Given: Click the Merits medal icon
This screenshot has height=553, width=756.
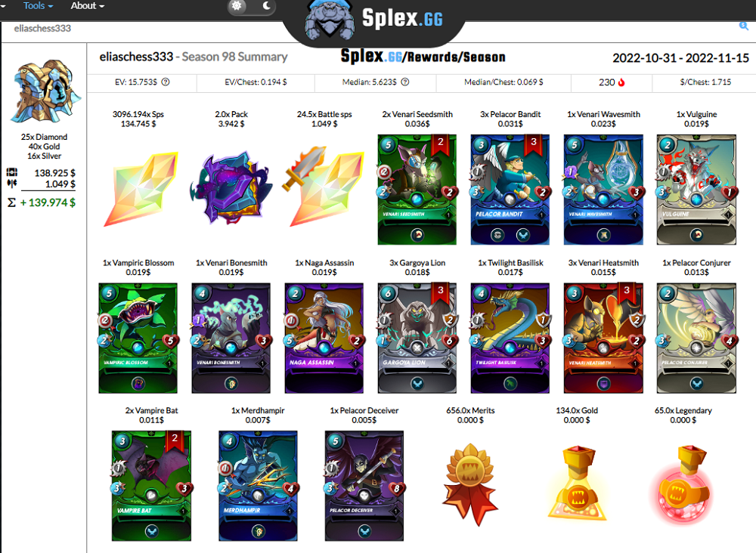Looking at the screenshot, I should [x=470, y=484].
